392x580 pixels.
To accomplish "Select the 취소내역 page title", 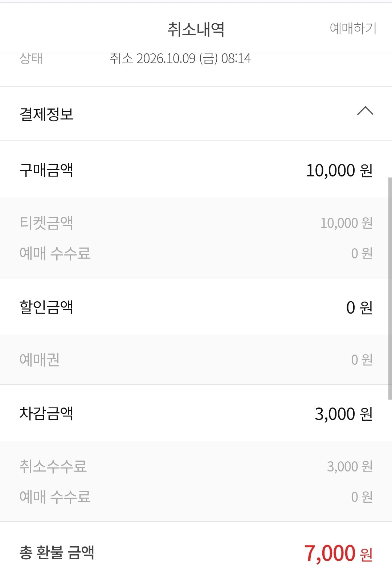I will [196, 29].
